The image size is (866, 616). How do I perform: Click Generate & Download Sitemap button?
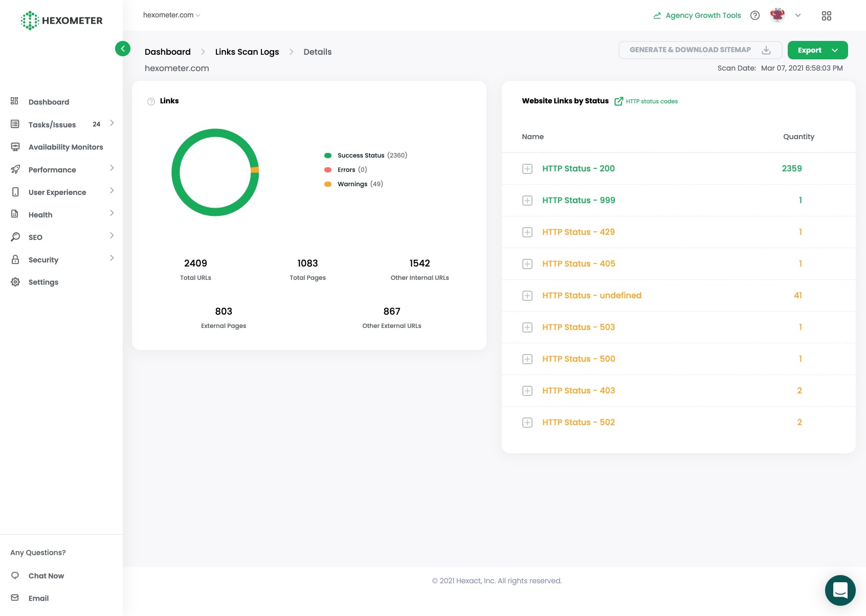click(700, 50)
